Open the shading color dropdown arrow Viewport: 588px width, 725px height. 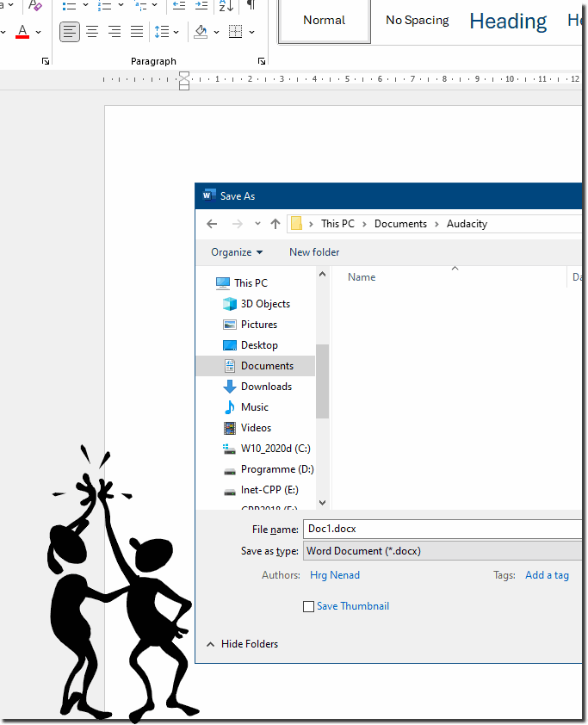point(216,32)
